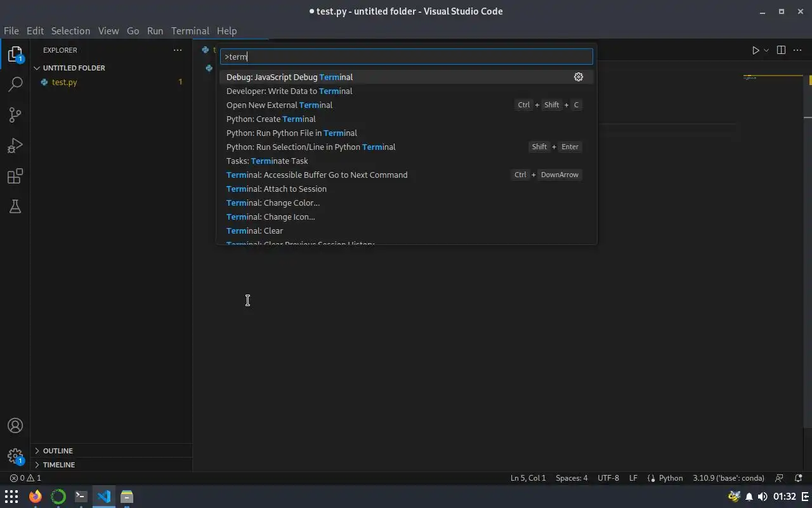812x508 pixels.
Task: Open the Selection menu
Action: 70,30
